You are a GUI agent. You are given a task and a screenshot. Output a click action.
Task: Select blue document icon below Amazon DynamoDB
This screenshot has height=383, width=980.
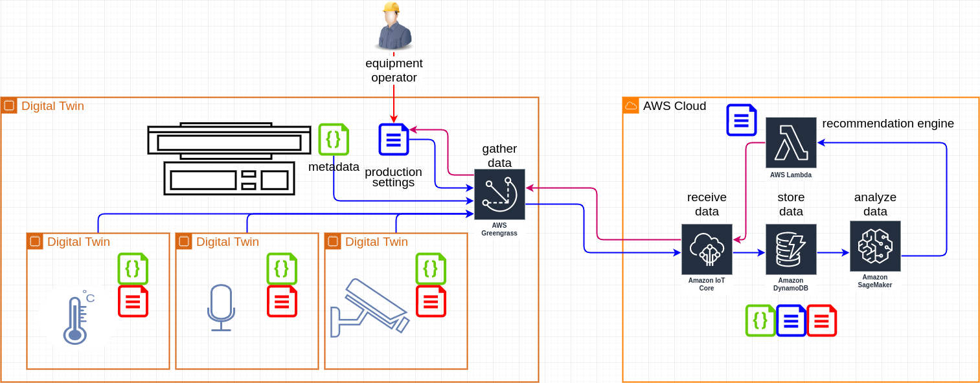(x=791, y=320)
